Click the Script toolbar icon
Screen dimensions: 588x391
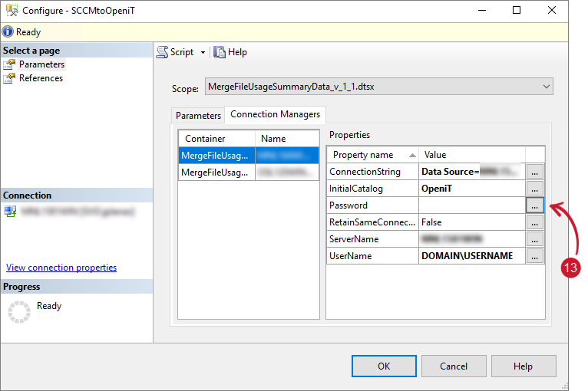(163, 52)
